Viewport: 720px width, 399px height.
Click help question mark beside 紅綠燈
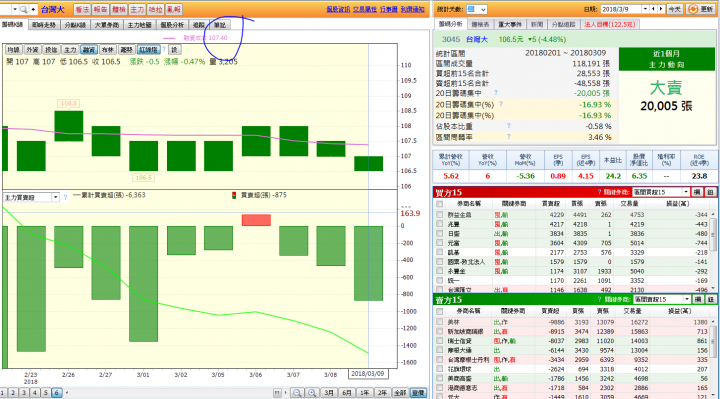click(x=164, y=49)
